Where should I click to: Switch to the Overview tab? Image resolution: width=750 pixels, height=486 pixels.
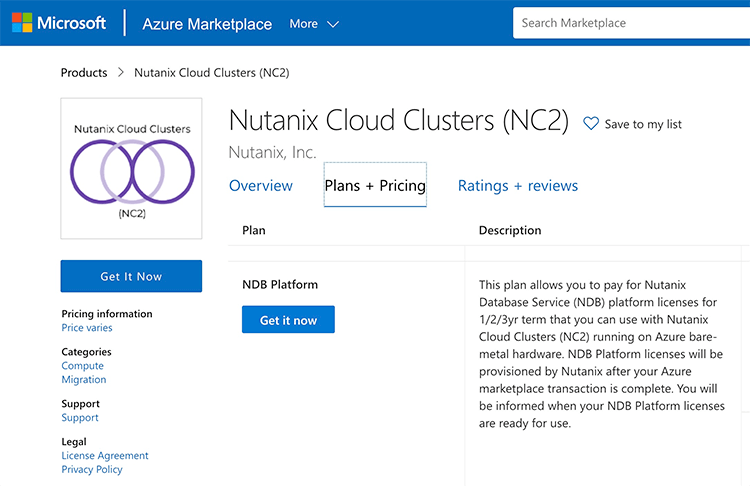[261, 186]
